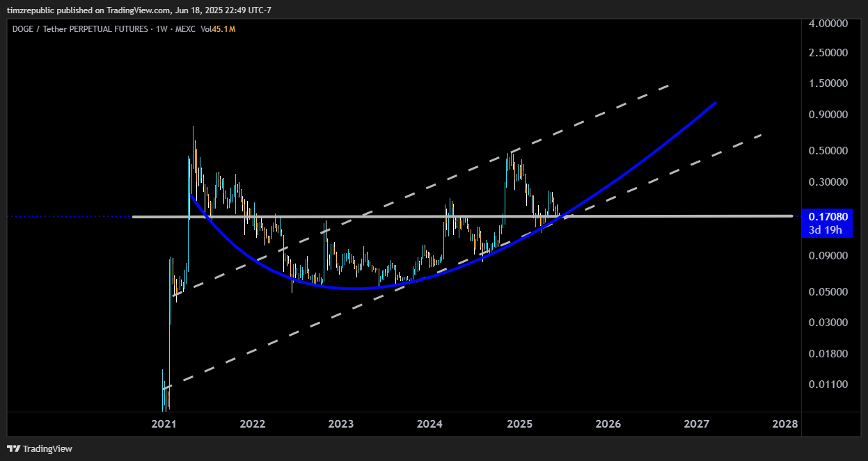868x461 pixels.
Task: Click the 0.01100 price axis label
Action: coord(828,385)
